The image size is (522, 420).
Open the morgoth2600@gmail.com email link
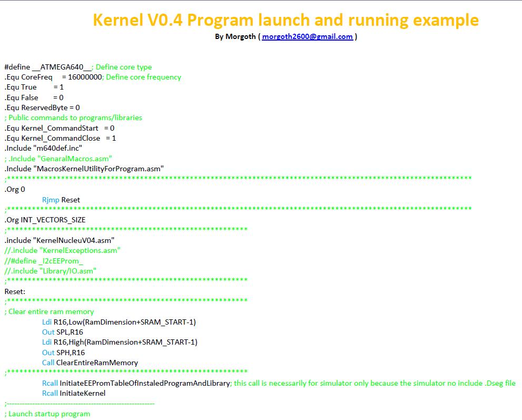(x=307, y=37)
